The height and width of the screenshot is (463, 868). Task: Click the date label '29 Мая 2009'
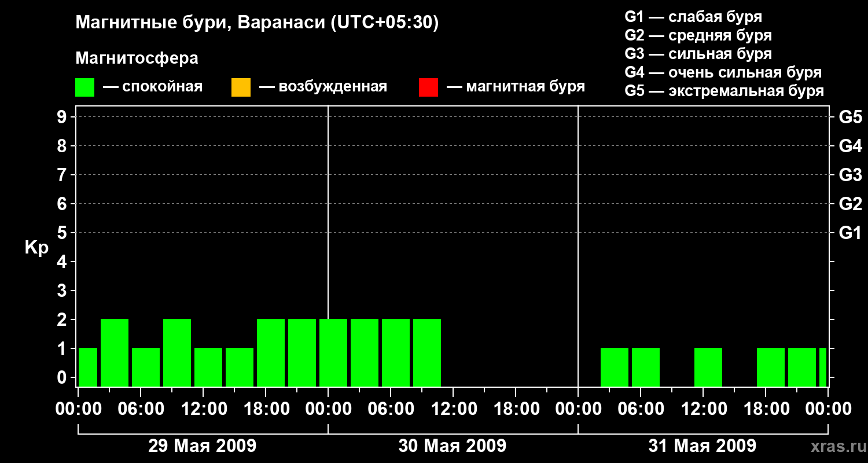coord(202,446)
